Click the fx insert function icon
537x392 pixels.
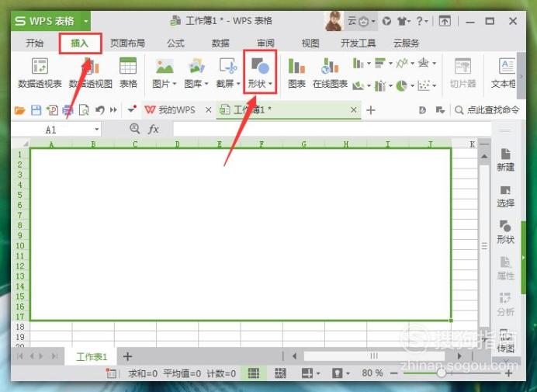[153, 129]
